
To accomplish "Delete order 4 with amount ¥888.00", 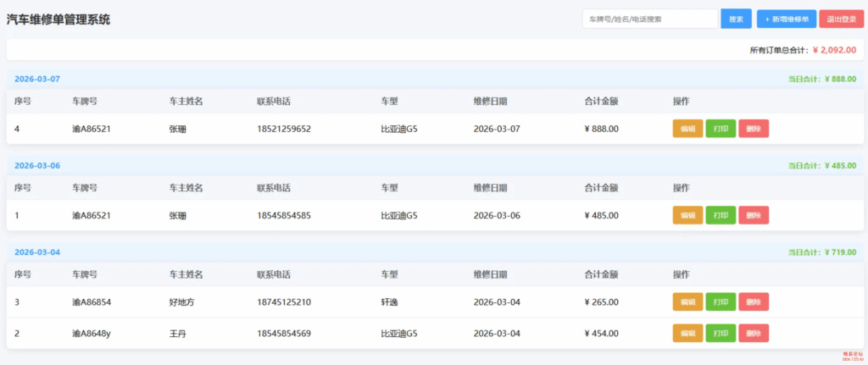I will click(x=754, y=129).
